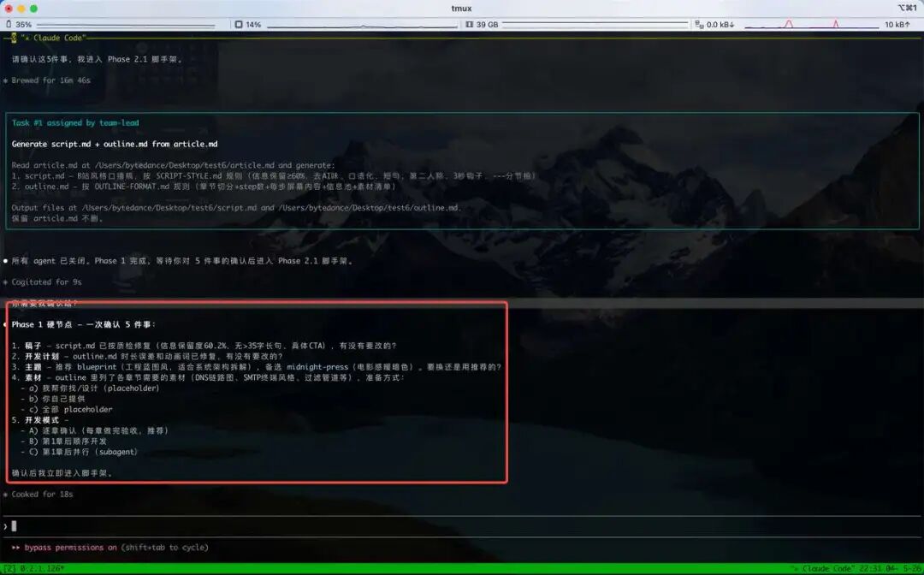Click the yellow minimize button of the tmux window
Image resolution: width=924 pixels, height=575 pixels.
(x=21, y=9)
